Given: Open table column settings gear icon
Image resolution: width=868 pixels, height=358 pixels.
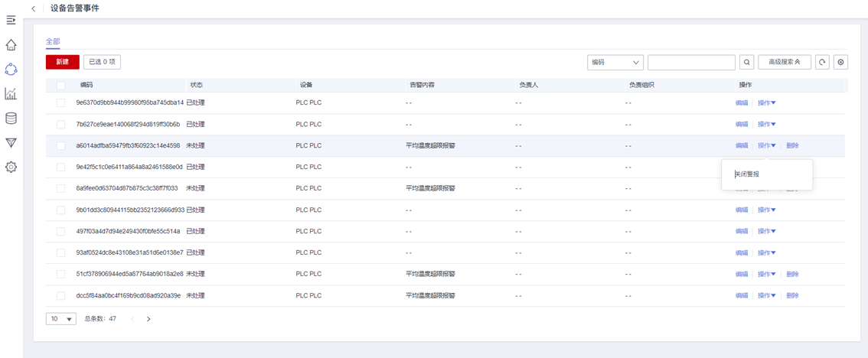Looking at the screenshot, I should click(841, 63).
